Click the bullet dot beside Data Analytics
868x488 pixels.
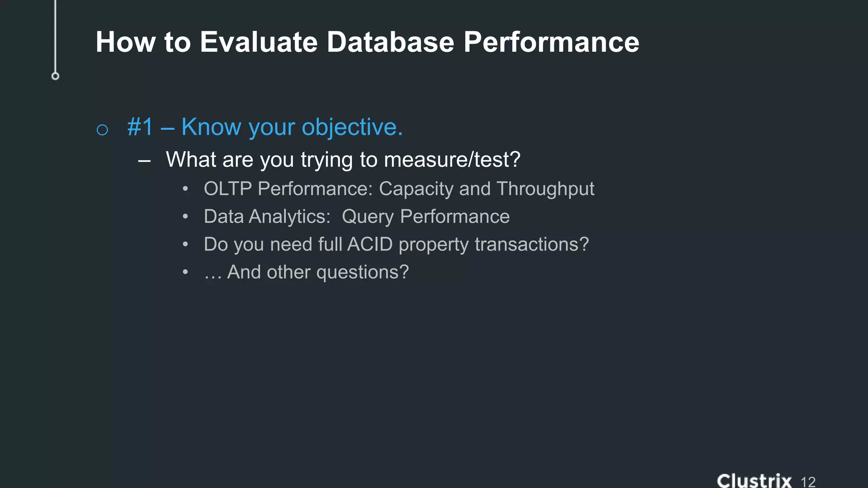point(185,216)
